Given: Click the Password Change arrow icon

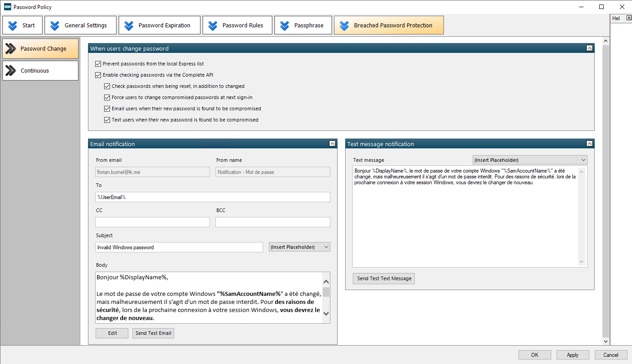Looking at the screenshot, I should click(11, 49).
